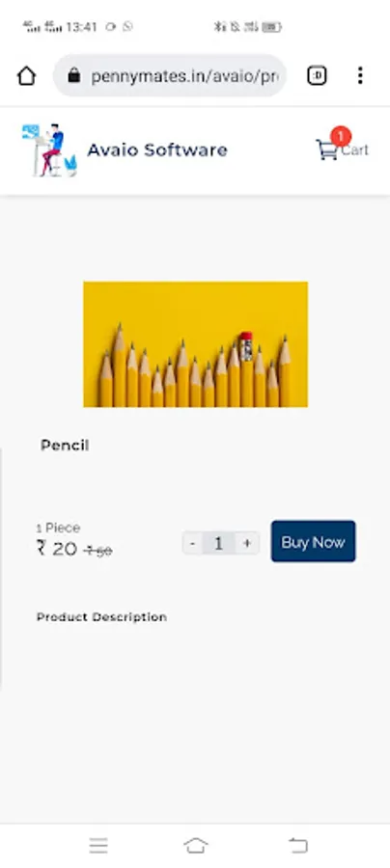Decrease quantity with the minus button
Viewport: 390px width, 868px height.
[x=192, y=543]
